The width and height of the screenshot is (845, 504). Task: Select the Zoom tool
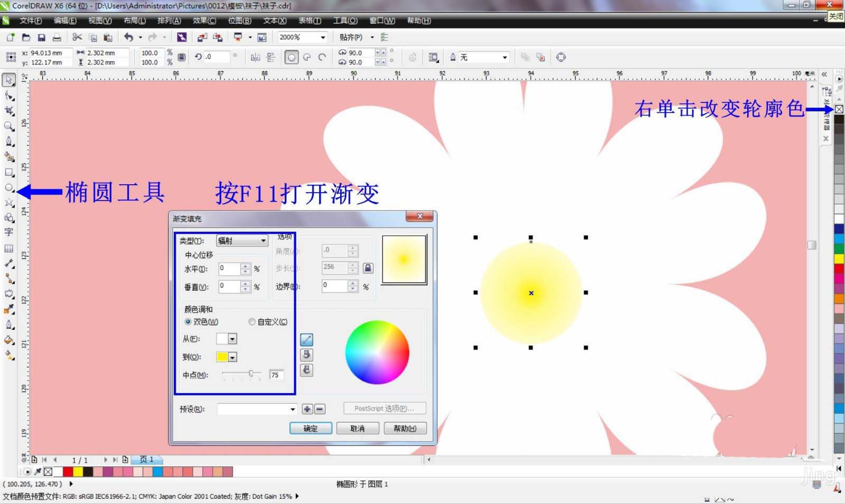pos(8,127)
